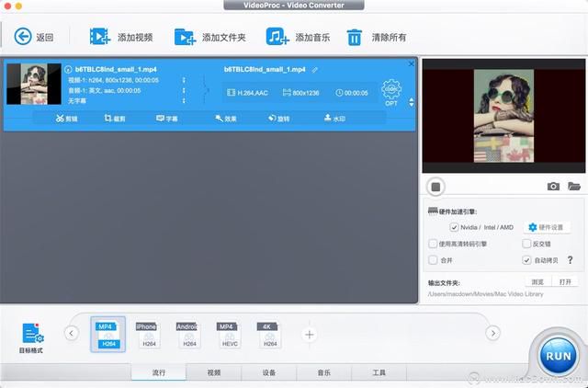Enable 使用高清转码引擎 checkbox
The height and width of the screenshot is (388, 588).
point(433,244)
